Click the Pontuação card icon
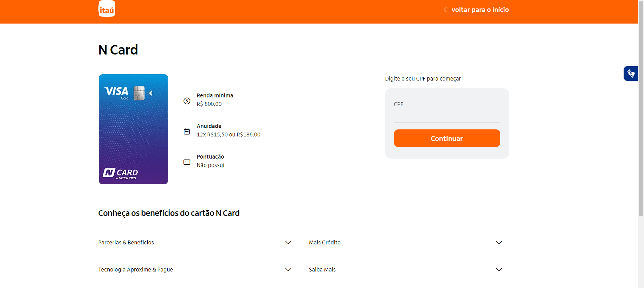Screen dimensions: 644x288 pyautogui.click(x=187, y=162)
